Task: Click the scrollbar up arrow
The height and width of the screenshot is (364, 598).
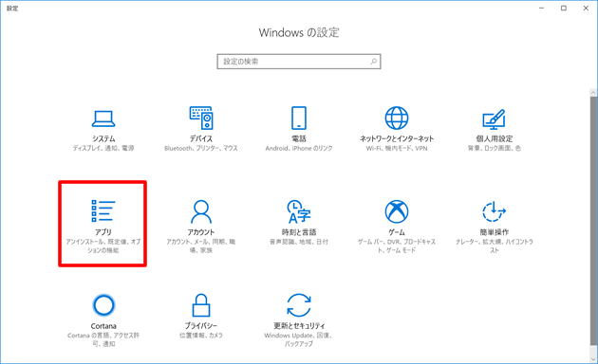Action: [593, 93]
